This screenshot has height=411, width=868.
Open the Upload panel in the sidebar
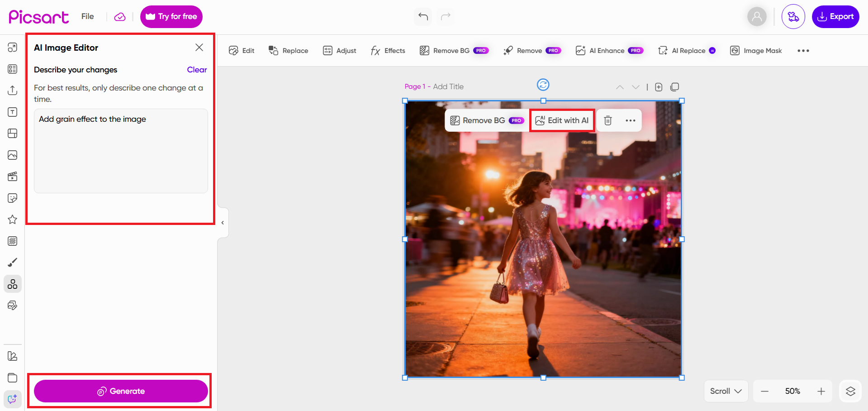point(12,90)
